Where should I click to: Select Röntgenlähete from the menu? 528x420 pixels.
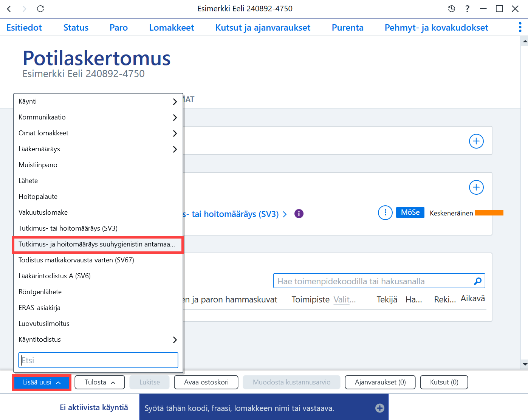pos(98,292)
